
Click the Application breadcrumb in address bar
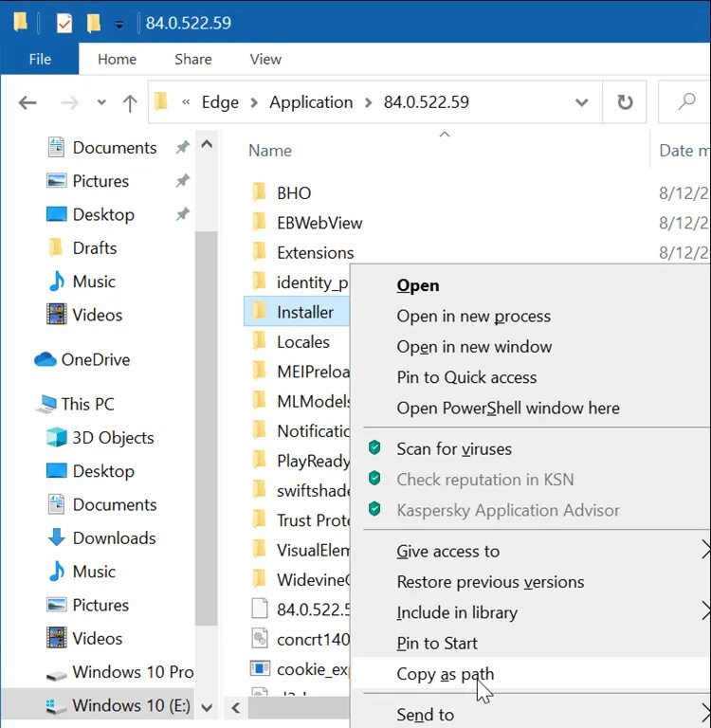[x=311, y=102]
